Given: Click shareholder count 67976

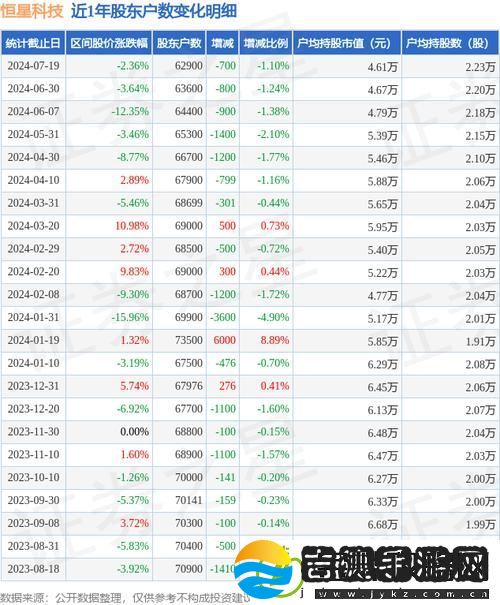Looking at the screenshot, I should tap(189, 386).
